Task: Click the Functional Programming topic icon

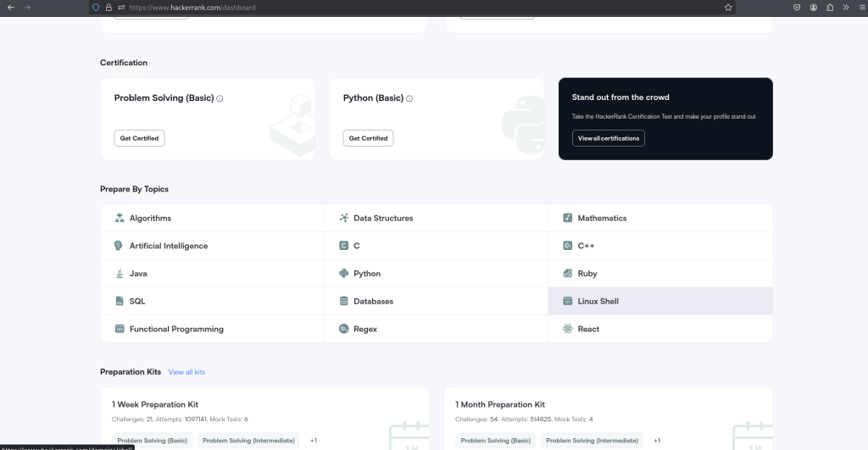Action: 119,329
